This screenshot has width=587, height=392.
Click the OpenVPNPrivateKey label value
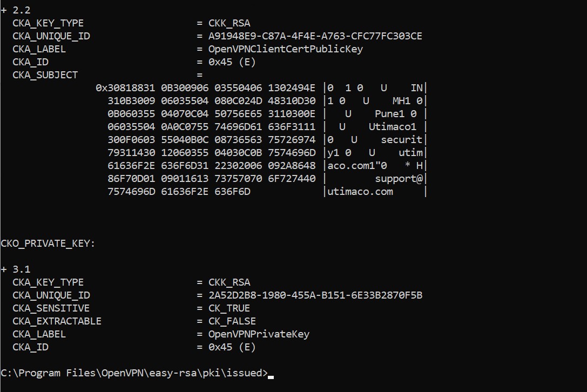click(259, 334)
